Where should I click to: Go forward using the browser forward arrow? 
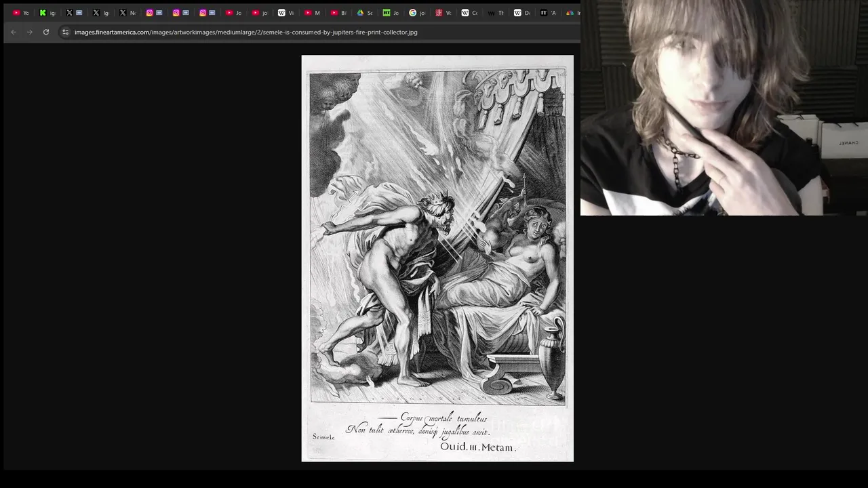[30, 32]
